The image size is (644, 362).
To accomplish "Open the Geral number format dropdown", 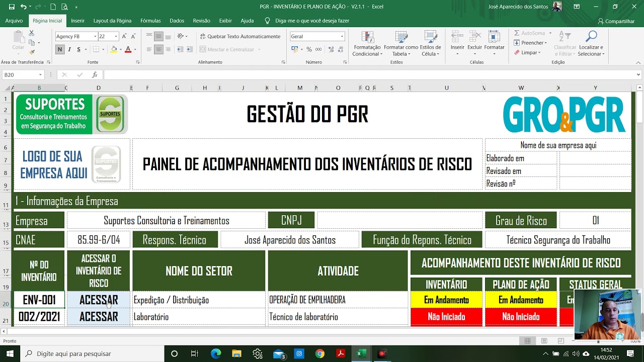I will coord(342,36).
